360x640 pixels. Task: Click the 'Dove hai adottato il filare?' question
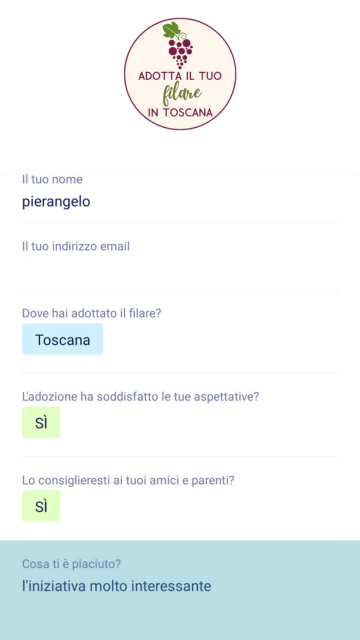[x=92, y=313]
